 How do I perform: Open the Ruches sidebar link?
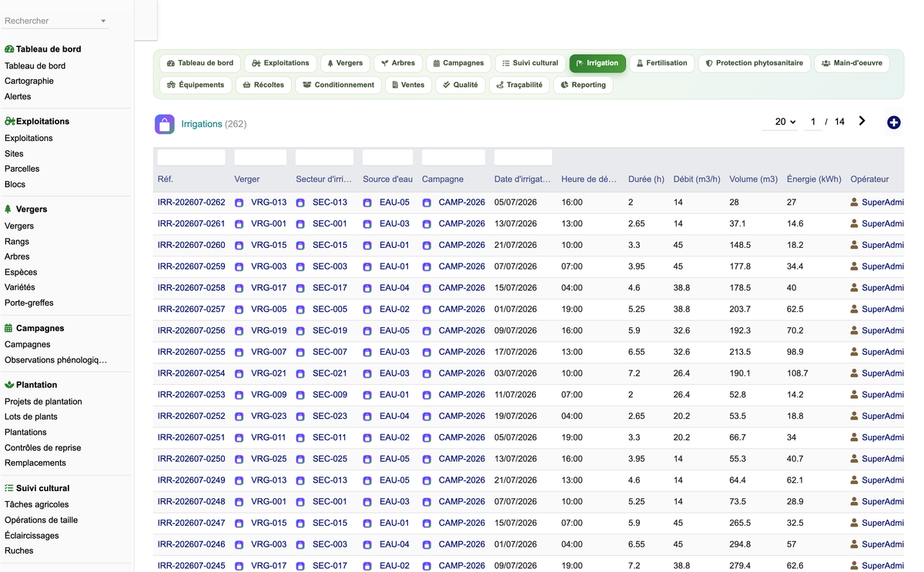click(x=19, y=550)
